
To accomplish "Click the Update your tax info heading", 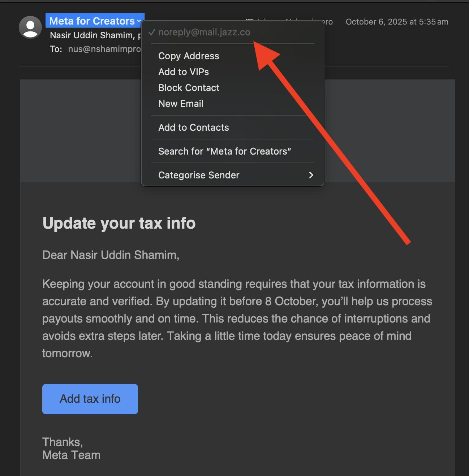I will (119, 223).
